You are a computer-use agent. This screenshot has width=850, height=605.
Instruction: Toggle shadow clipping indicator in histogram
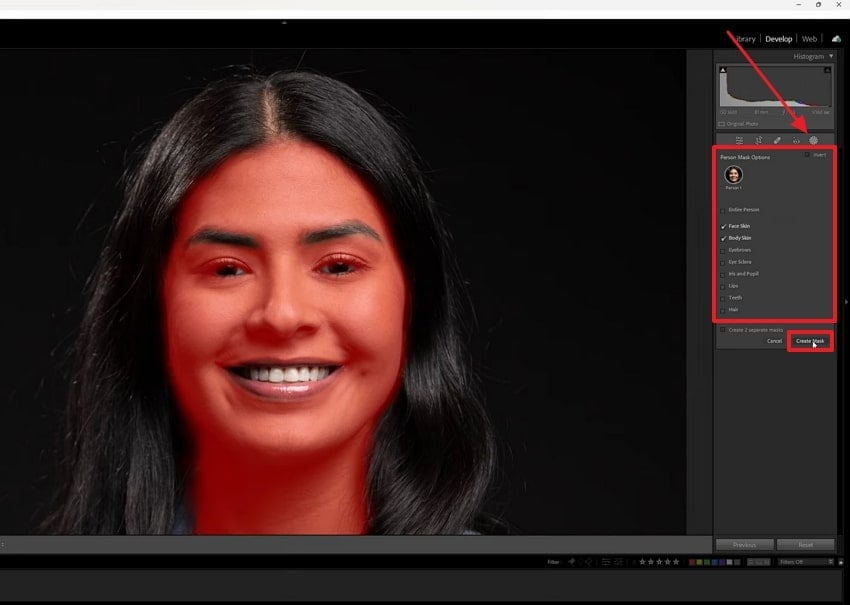coord(723,70)
